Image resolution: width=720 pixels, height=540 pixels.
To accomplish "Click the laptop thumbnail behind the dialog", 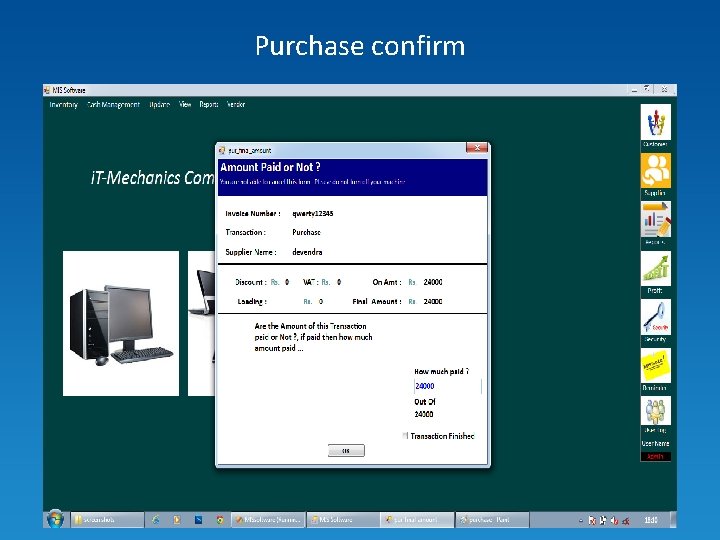I will tap(202, 323).
